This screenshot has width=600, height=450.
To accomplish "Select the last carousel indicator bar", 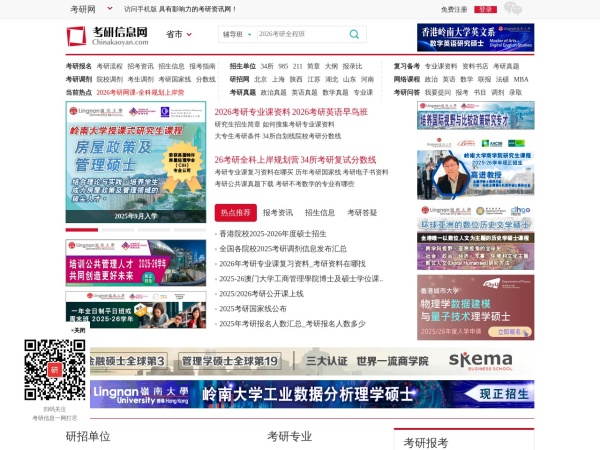I will (x=190, y=230).
